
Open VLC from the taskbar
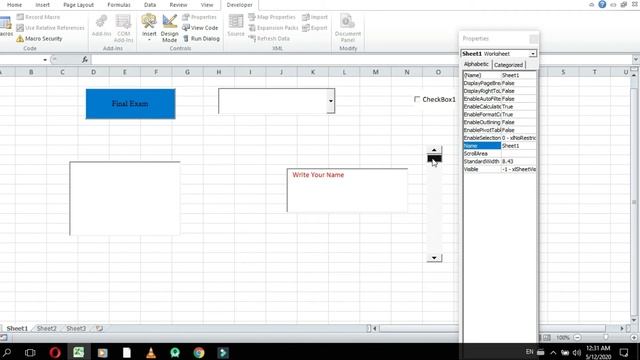151,352
